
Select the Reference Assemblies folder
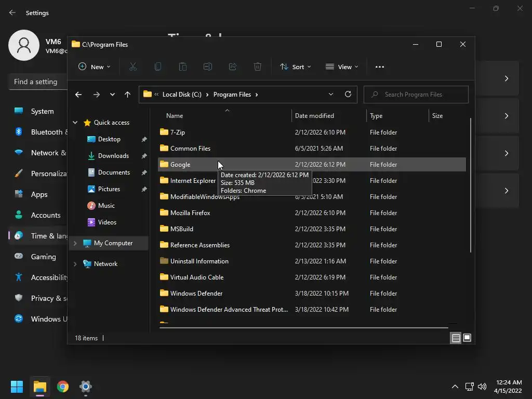[312, 245]
